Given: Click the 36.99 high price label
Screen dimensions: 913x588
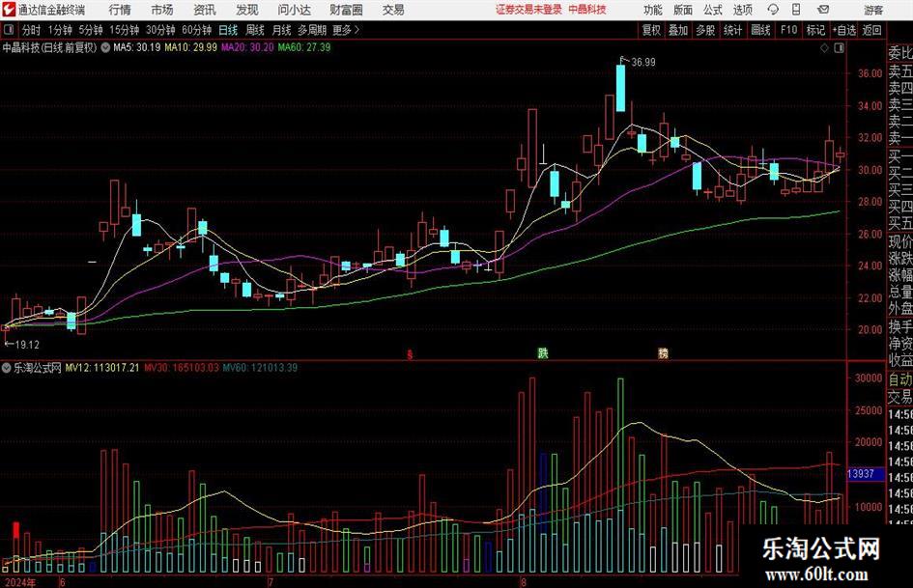Looking at the screenshot, I should (x=642, y=63).
